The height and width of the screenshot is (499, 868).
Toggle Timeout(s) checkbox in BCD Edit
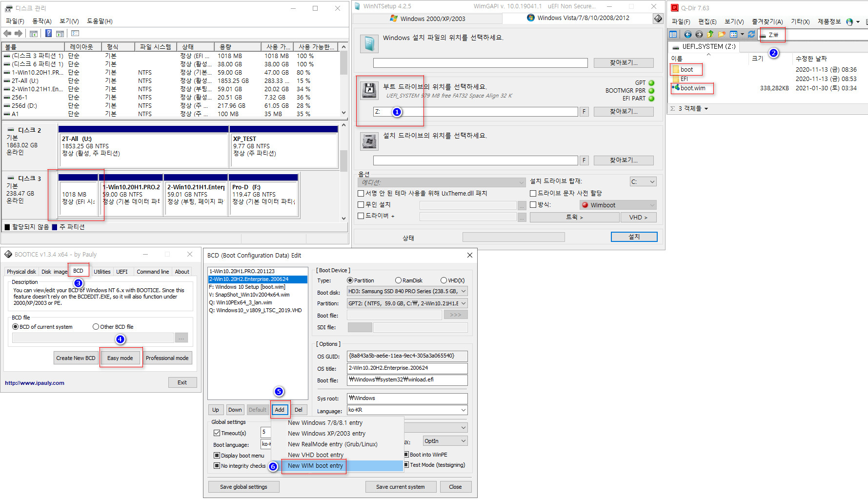click(217, 433)
